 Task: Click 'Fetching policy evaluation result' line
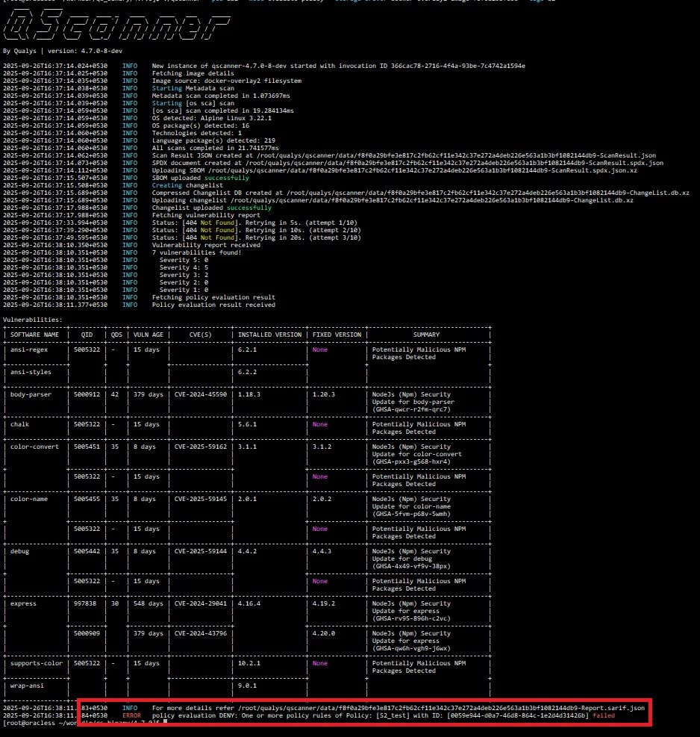(x=213, y=297)
